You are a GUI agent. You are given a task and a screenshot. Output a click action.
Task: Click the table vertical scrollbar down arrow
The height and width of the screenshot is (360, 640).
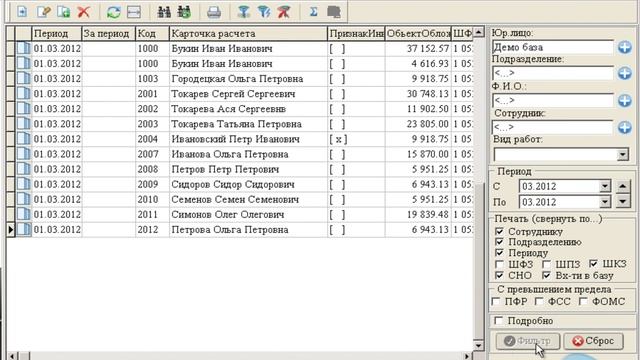(x=478, y=345)
